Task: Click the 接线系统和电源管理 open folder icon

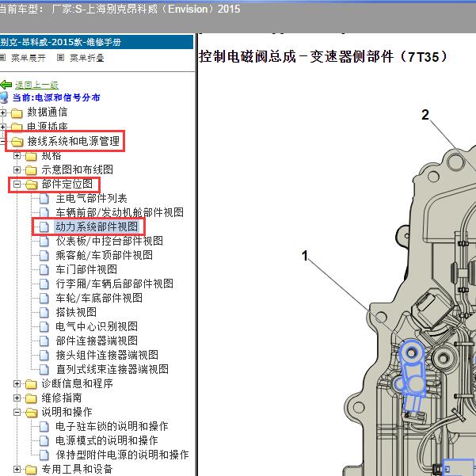Action: coord(17,142)
